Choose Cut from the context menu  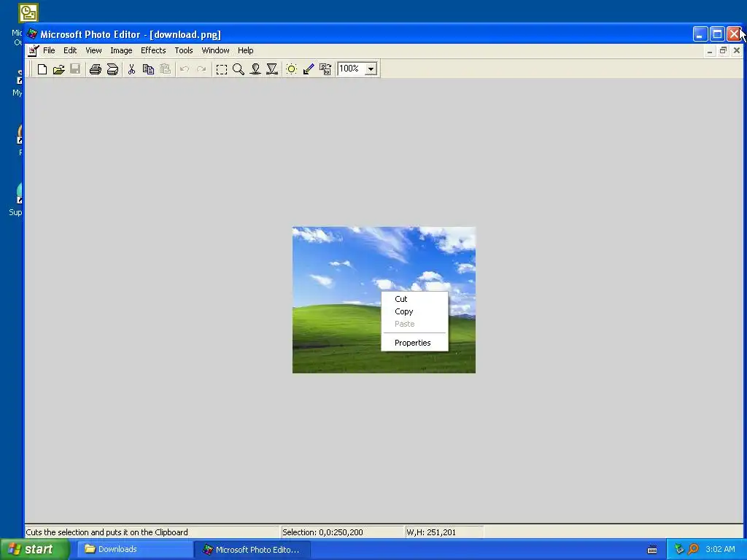tap(414, 299)
